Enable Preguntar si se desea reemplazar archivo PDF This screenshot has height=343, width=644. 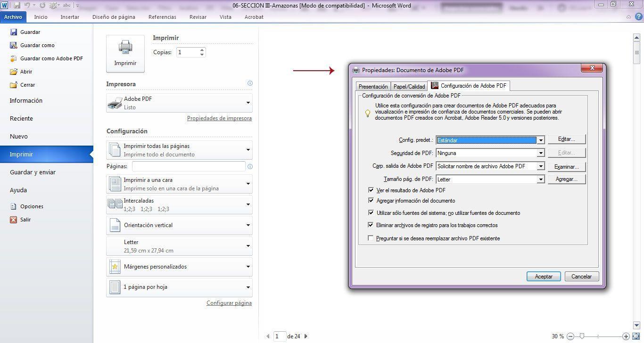click(x=371, y=237)
